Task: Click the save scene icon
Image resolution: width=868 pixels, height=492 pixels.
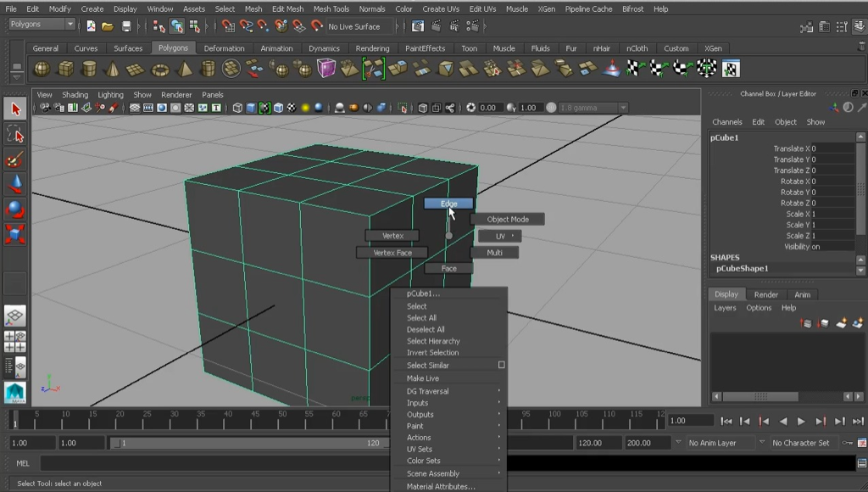Action: [126, 26]
